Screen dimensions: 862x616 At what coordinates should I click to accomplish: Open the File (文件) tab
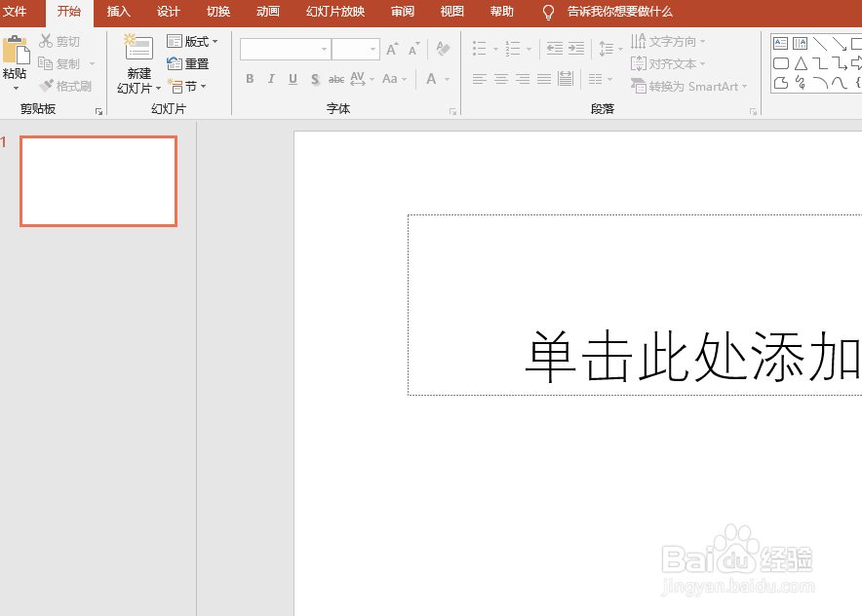click(15, 12)
